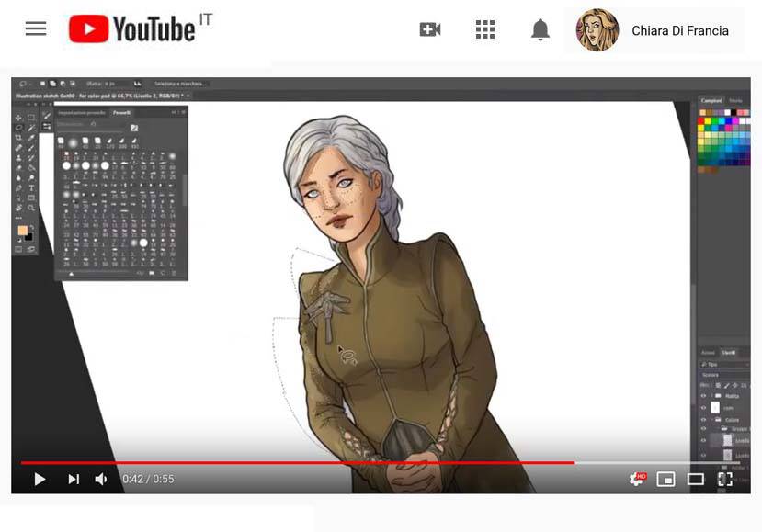
Task: Hide the Matita layer group
Action: click(x=703, y=396)
